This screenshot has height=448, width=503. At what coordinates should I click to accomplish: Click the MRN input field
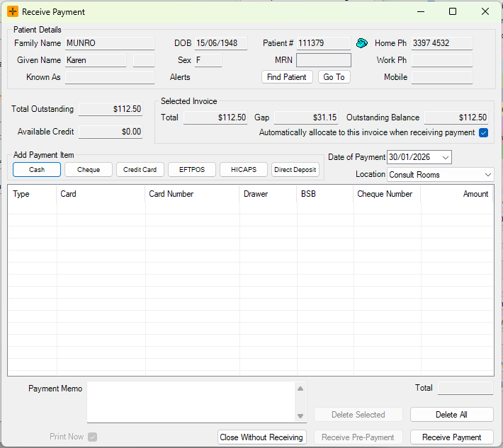(x=323, y=60)
